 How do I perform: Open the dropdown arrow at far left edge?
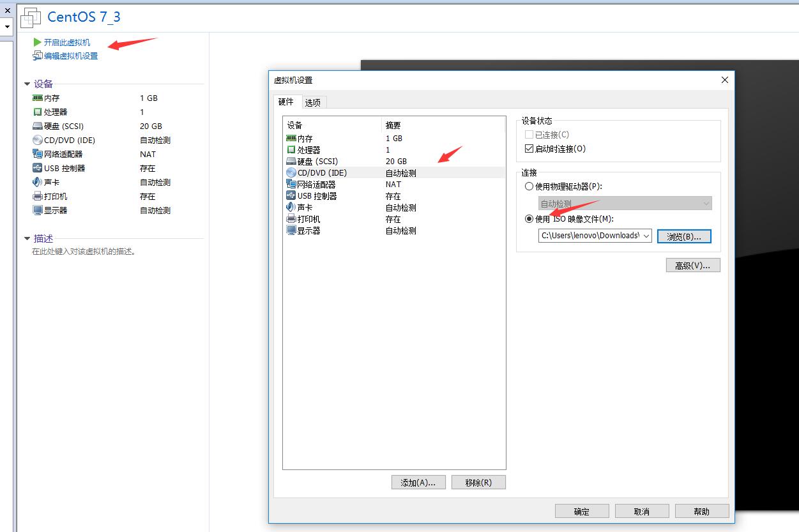7,27
